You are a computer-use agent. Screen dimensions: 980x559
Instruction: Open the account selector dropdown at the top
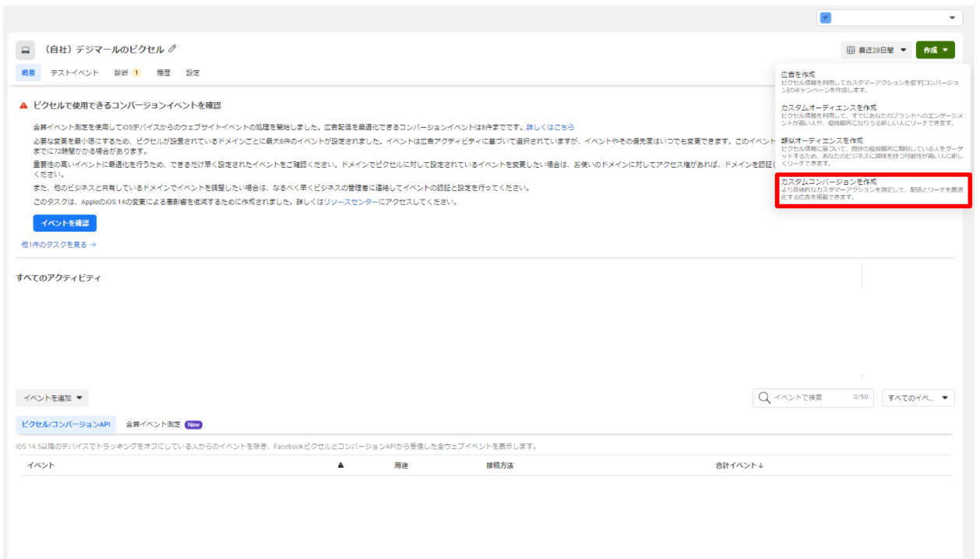890,18
